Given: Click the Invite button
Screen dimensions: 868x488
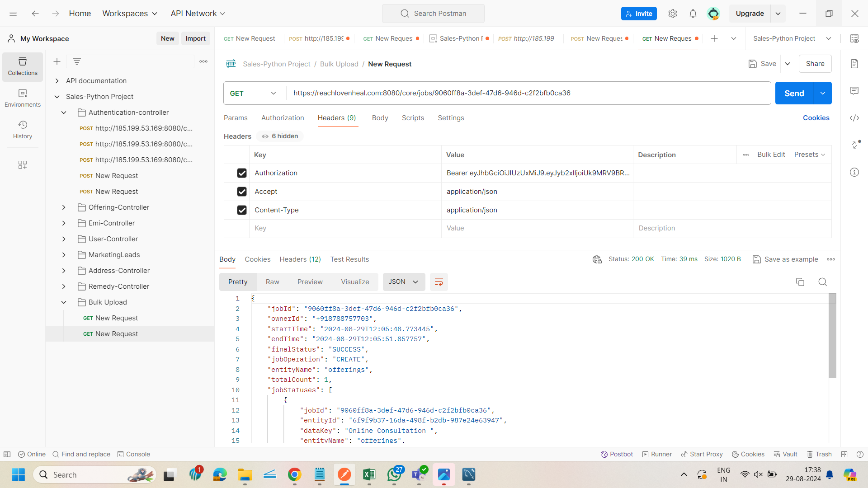Looking at the screenshot, I should (639, 14).
